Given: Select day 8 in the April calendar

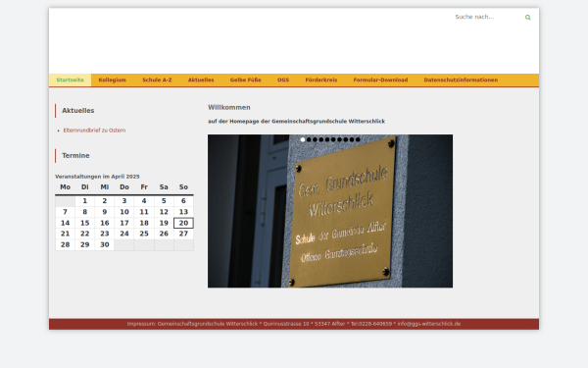Looking at the screenshot, I should (x=85, y=212).
